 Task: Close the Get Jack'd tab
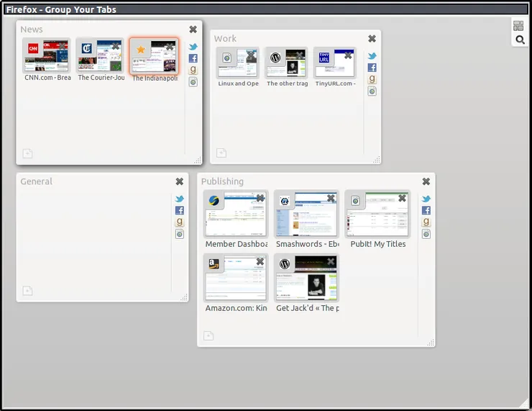[x=331, y=261]
